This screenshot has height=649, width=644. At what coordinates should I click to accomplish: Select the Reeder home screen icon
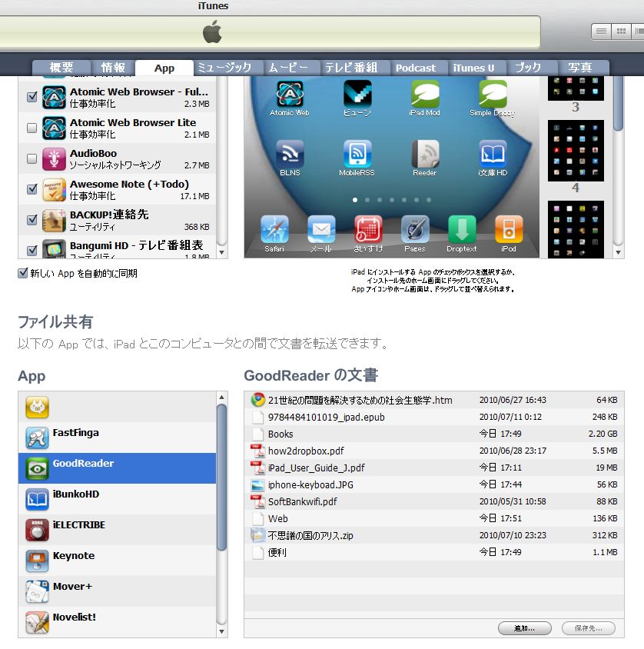tap(425, 154)
